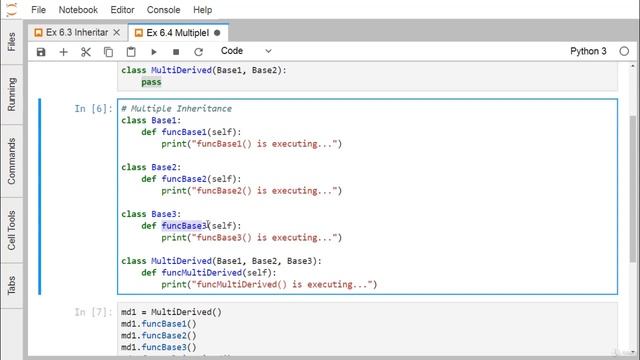The image size is (640, 360).
Task: Click the 'def funcMultiDerived(self):' line
Action: [209, 273]
